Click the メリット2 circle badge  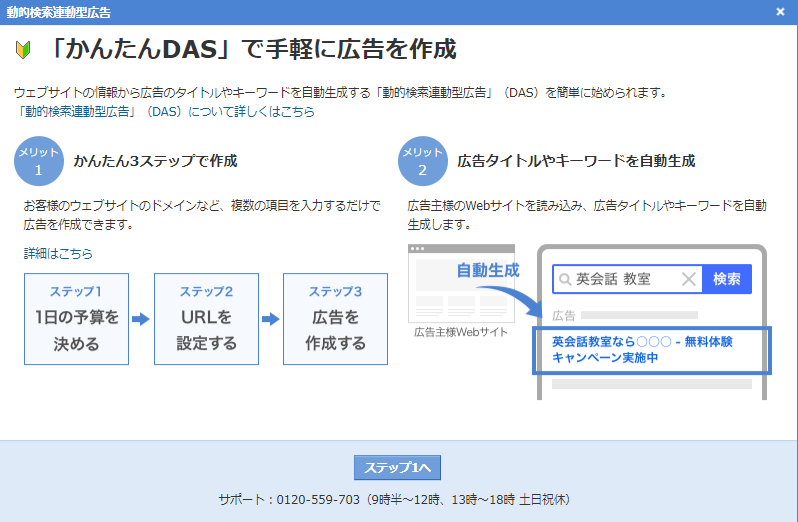[423, 161]
